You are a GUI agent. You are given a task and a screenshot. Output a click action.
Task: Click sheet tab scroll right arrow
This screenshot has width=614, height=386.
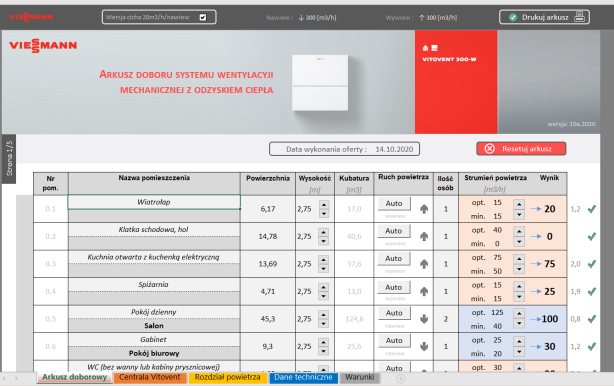(x=16, y=378)
